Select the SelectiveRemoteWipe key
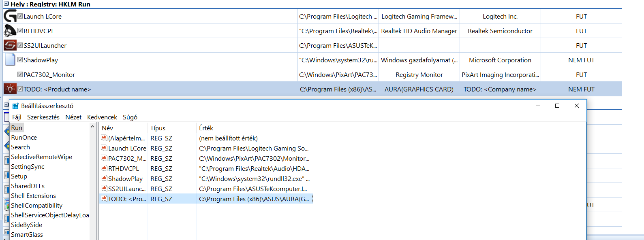Viewport: 644px width, 240px height. coord(41,157)
